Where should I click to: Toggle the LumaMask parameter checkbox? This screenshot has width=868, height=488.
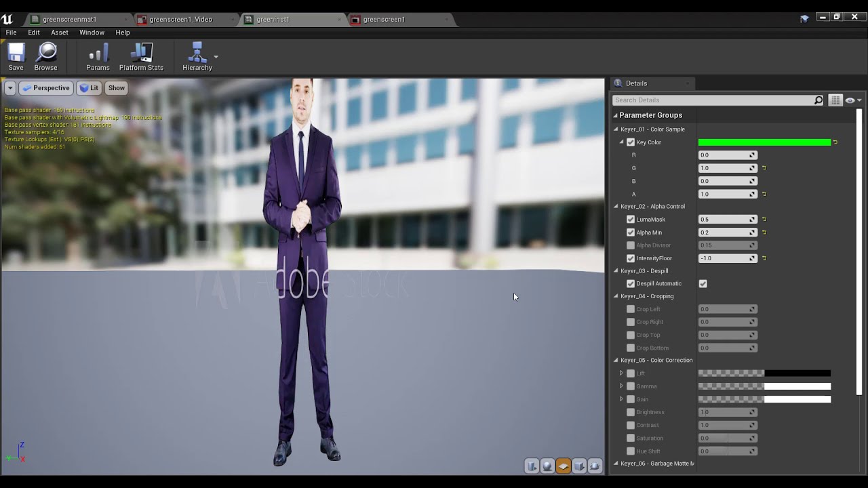[x=631, y=220]
